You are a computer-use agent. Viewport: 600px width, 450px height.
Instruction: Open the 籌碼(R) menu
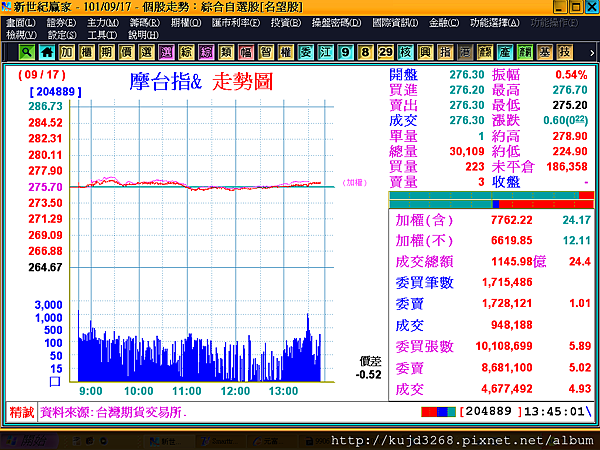pos(144,23)
